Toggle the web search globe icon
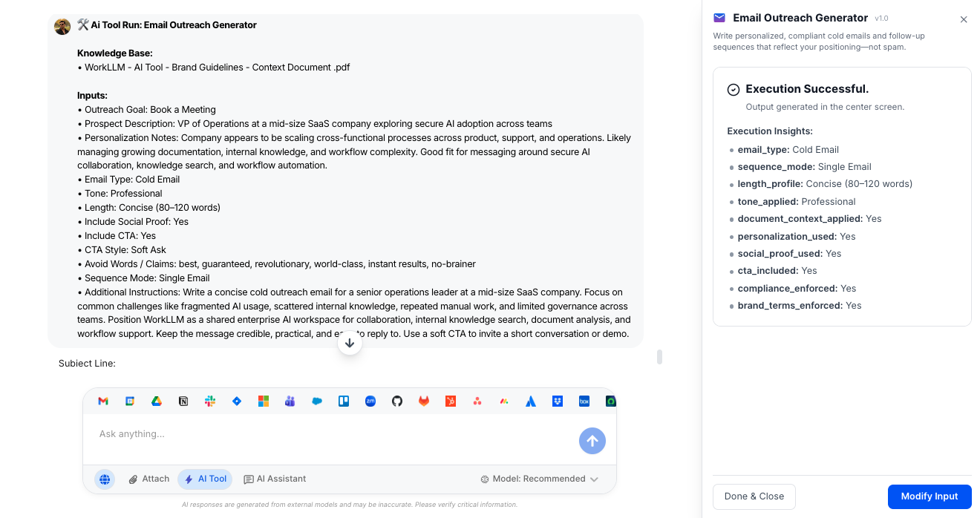 tap(105, 479)
